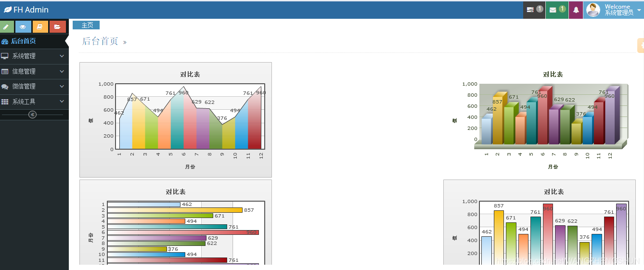Open the 系统工具 sidebar menu
644x270 pixels.
pos(34,102)
